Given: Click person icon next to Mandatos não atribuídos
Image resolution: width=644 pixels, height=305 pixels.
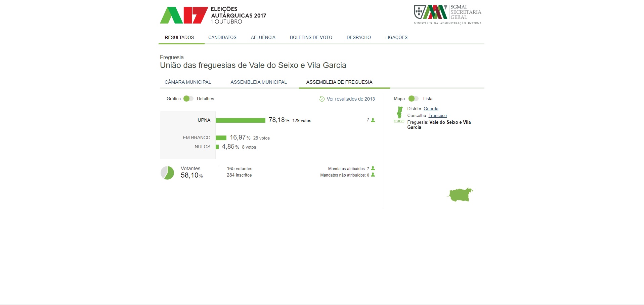Looking at the screenshot, I should (373, 175).
